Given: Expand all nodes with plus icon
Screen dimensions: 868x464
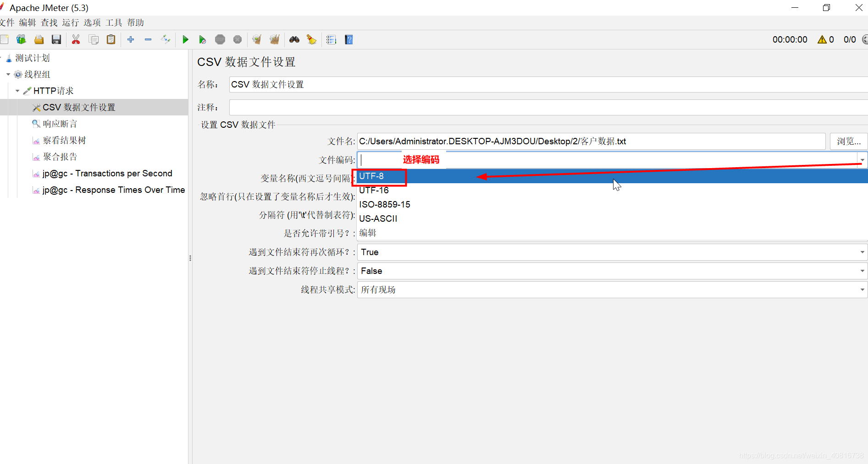Looking at the screenshot, I should [131, 40].
